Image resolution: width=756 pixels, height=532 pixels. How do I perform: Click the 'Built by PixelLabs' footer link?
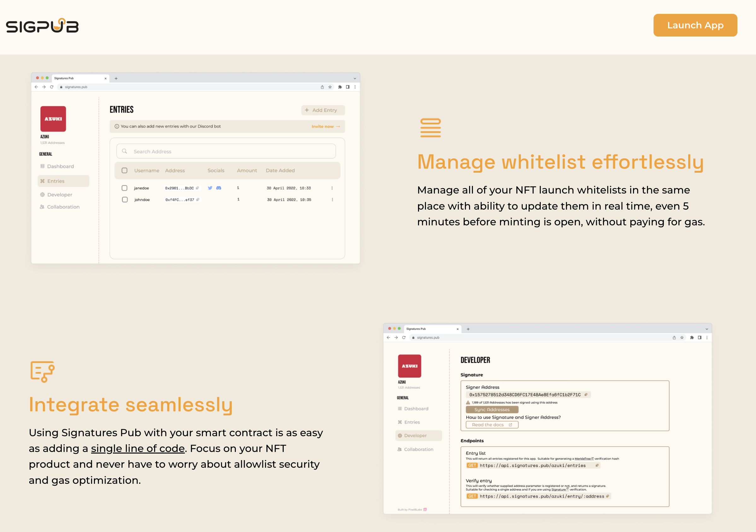(x=412, y=510)
